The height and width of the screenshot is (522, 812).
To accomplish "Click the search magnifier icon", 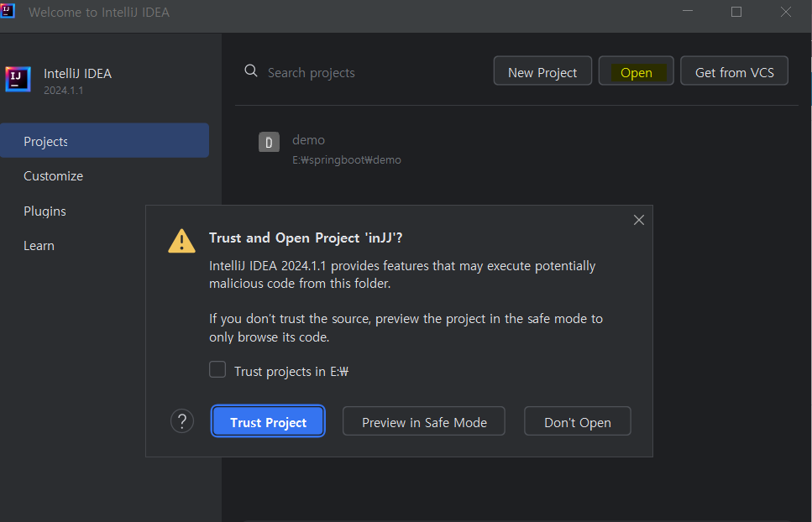I will [250, 71].
